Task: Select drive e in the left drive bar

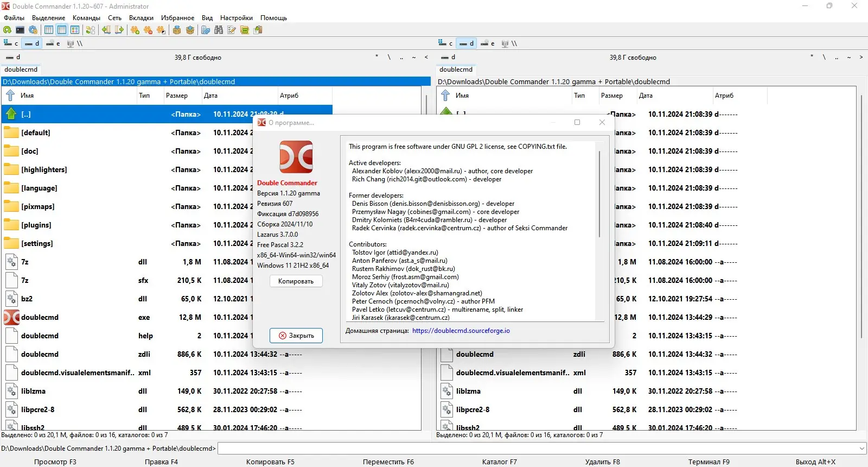Action: (x=53, y=43)
